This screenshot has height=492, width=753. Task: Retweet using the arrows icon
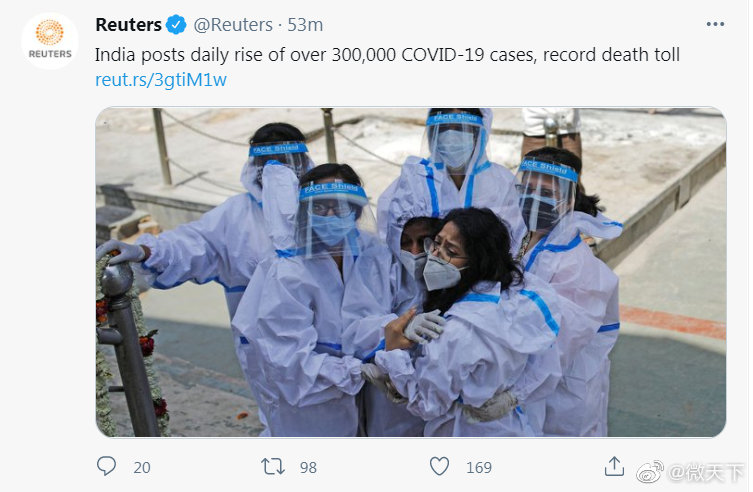coord(273,467)
